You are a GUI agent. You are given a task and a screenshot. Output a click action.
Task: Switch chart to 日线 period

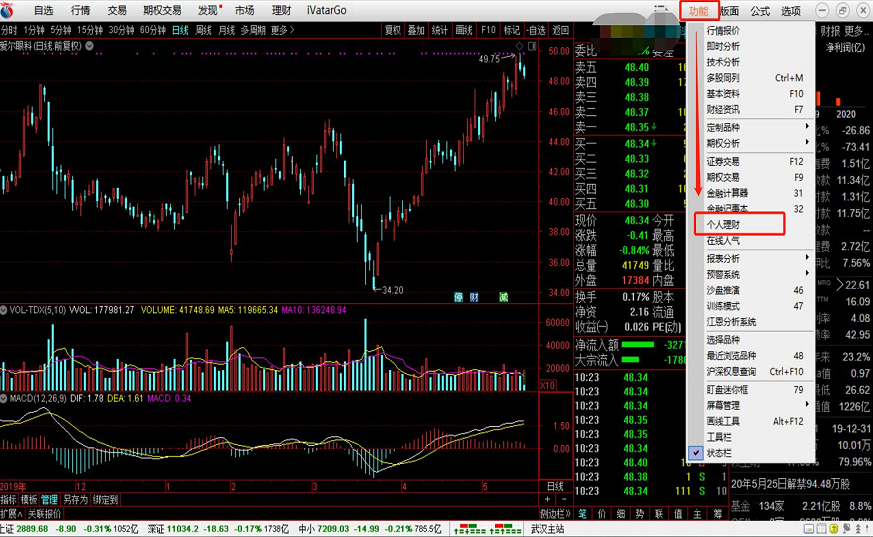pyautogui.click(x=180, y=30)
